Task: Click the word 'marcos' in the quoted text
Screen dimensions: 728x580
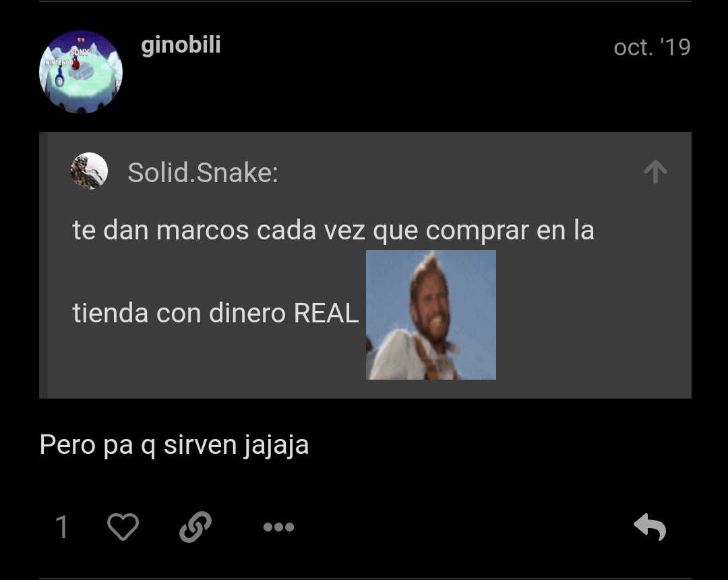Action: coord(202,231)
